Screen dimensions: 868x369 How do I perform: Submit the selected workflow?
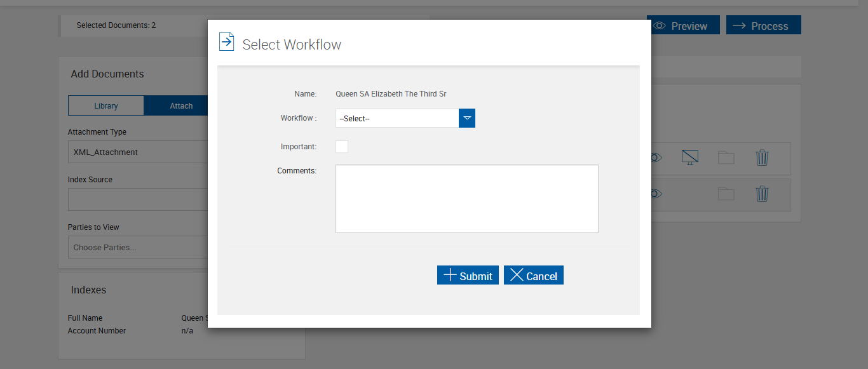click(x=468, y=276)
